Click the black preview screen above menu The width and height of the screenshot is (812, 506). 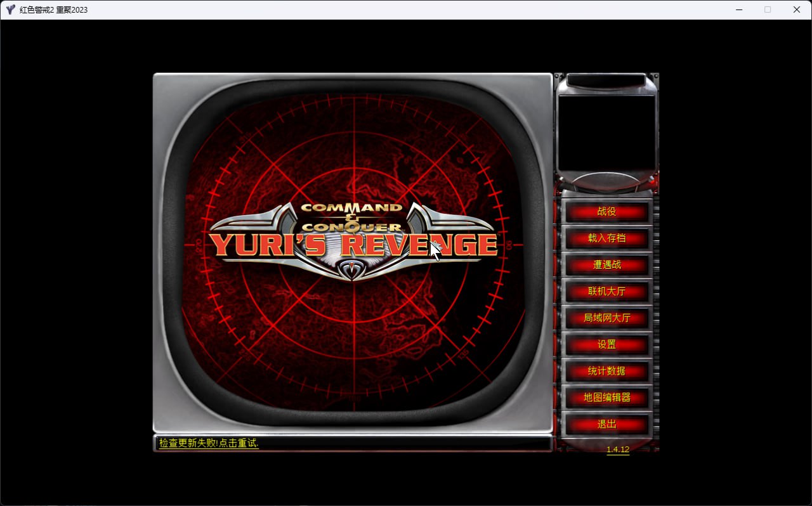pos(606,133)
